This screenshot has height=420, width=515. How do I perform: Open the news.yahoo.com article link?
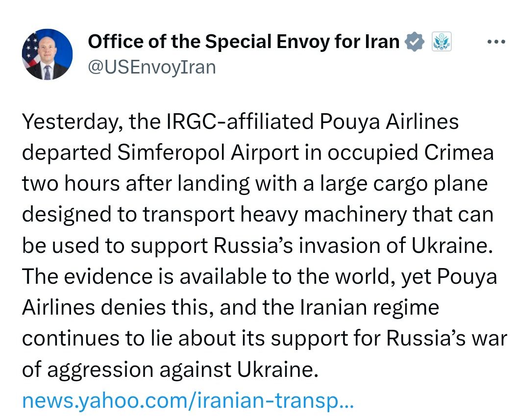[187, 402]
